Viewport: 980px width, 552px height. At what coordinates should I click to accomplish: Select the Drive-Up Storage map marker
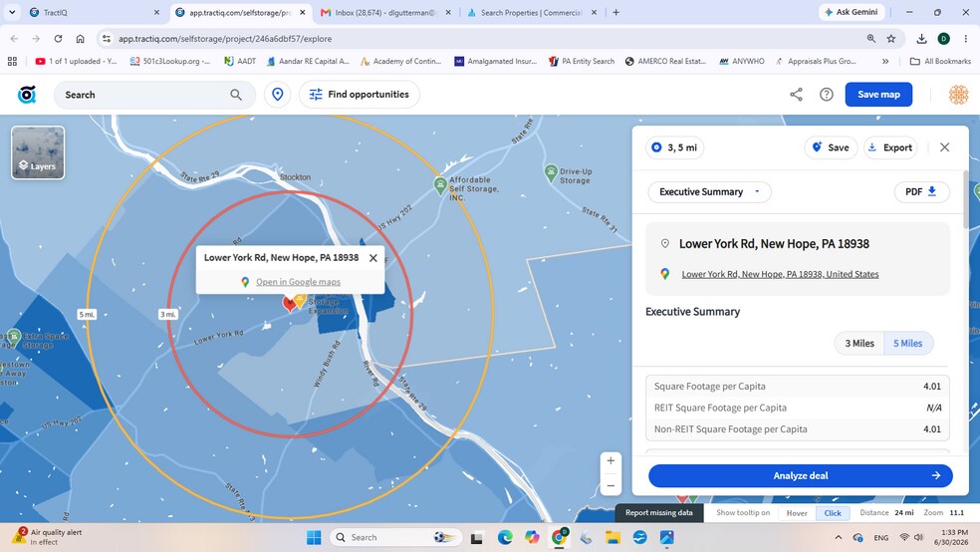point(551,172)
